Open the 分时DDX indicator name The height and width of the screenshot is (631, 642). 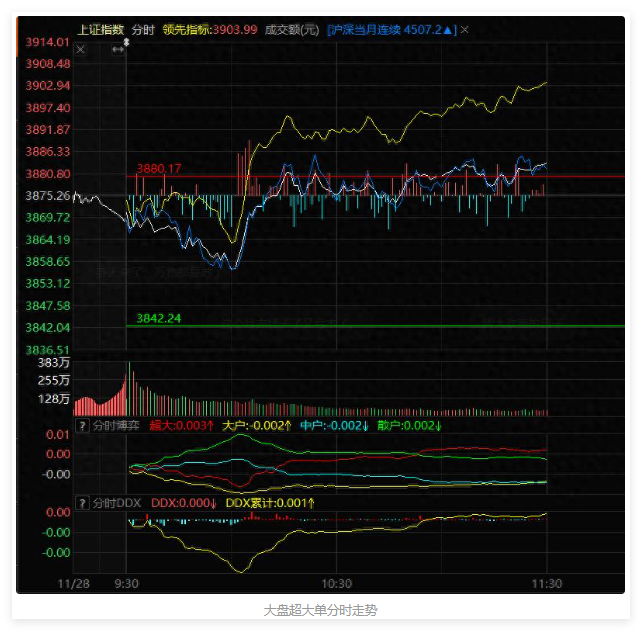click(x=116, y=502)
